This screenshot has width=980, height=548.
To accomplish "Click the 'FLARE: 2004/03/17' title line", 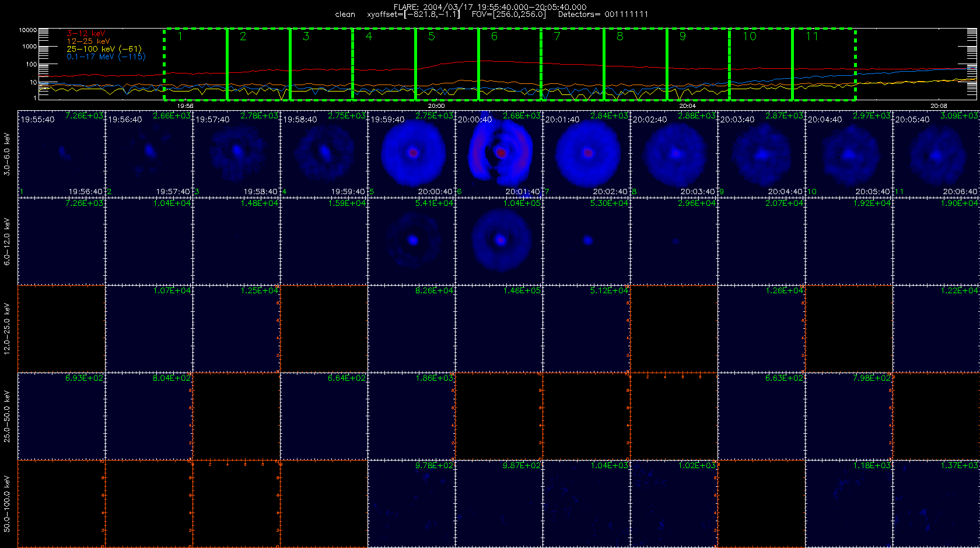I will tap(490, 7).
